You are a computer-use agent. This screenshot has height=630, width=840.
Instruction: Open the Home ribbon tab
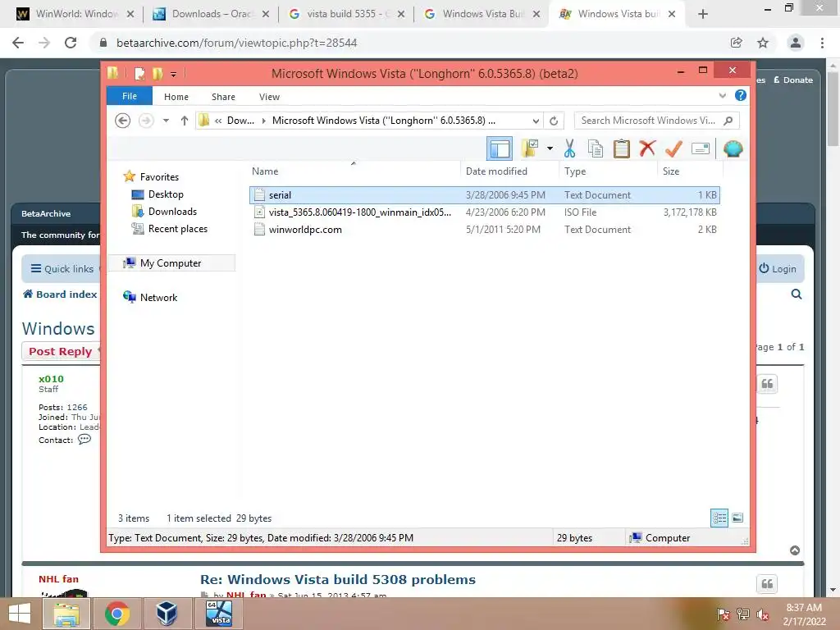(176, 97)
